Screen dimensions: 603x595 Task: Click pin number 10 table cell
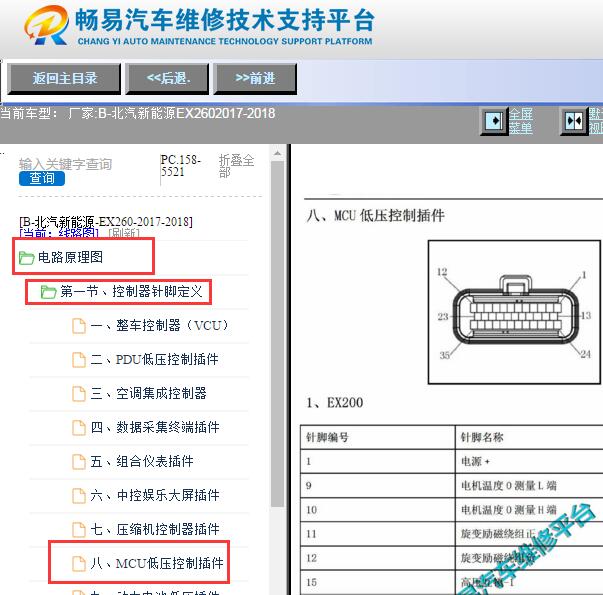(x=378, y=510)
